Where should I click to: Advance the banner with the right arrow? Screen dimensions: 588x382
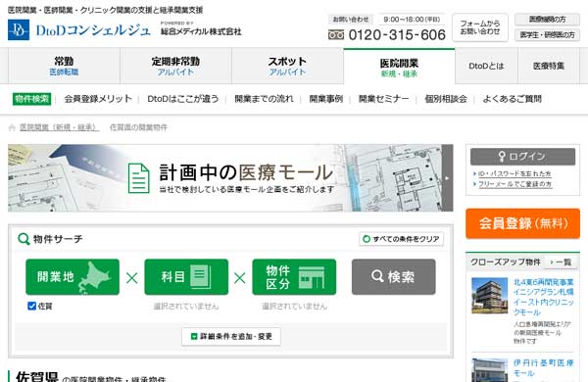point(447,178)
